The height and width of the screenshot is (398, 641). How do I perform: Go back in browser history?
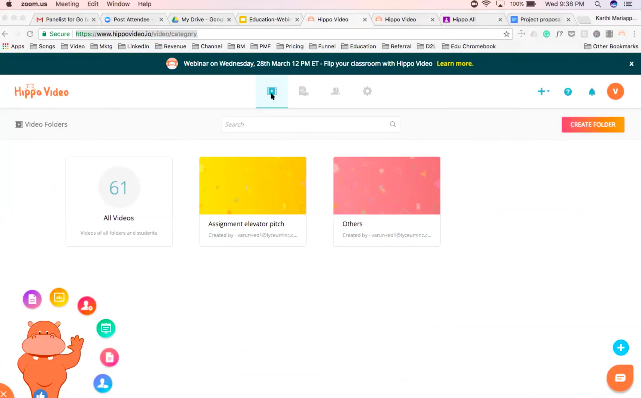coord(5,34)
